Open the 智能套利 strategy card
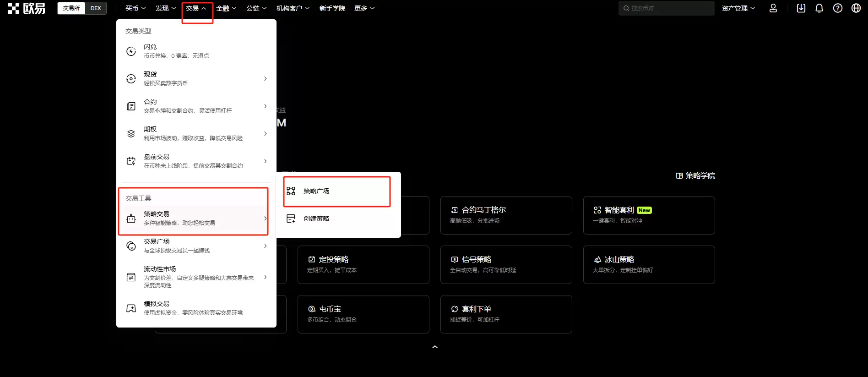 point(649,215)
